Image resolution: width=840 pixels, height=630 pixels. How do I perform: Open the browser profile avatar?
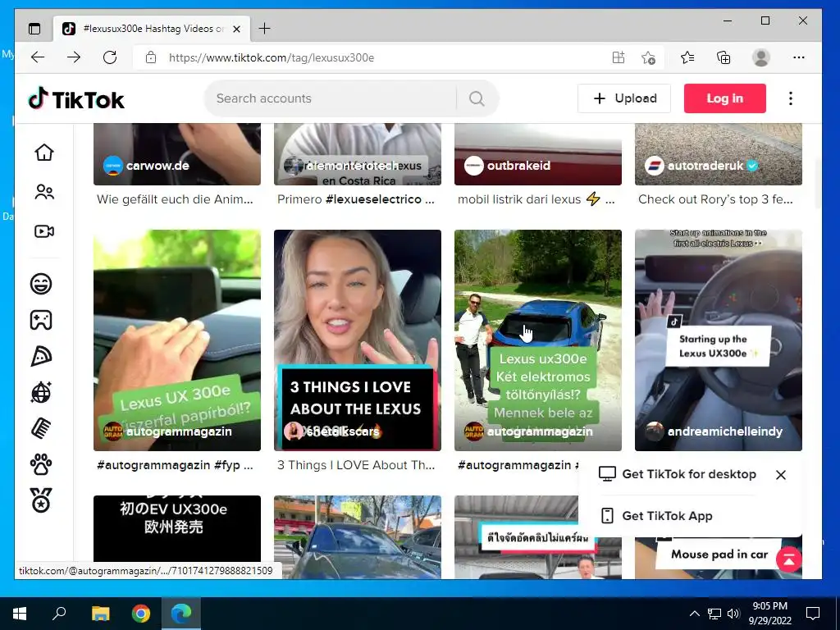tap(760, 57)
